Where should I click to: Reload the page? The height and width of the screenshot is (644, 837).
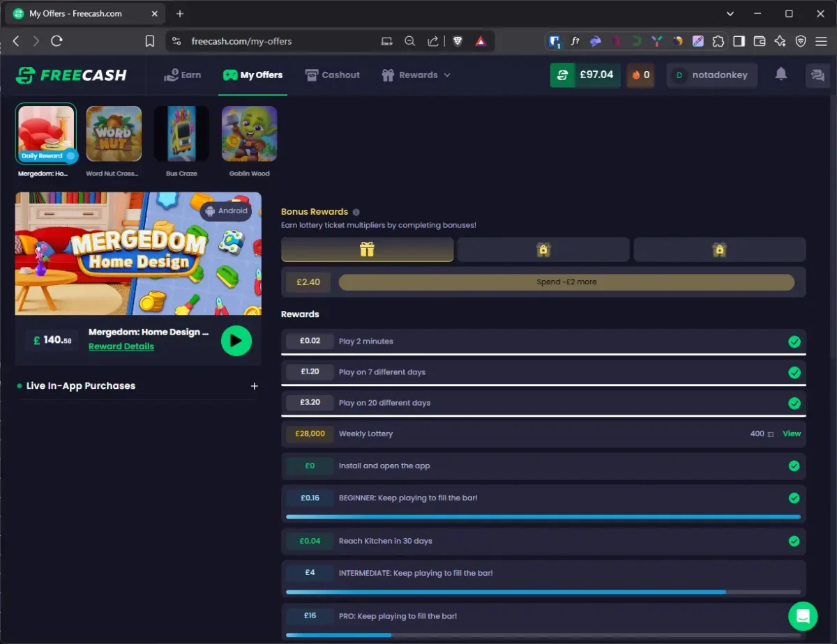tap(57, 41)
